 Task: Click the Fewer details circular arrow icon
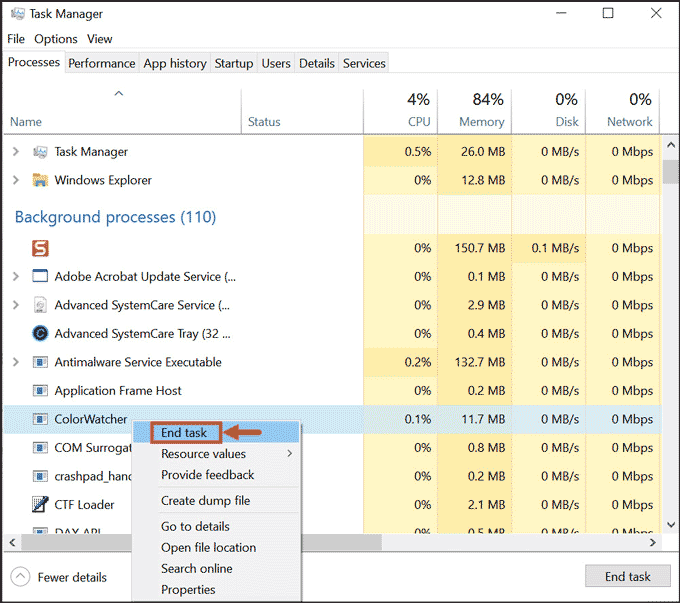(20, 577)
